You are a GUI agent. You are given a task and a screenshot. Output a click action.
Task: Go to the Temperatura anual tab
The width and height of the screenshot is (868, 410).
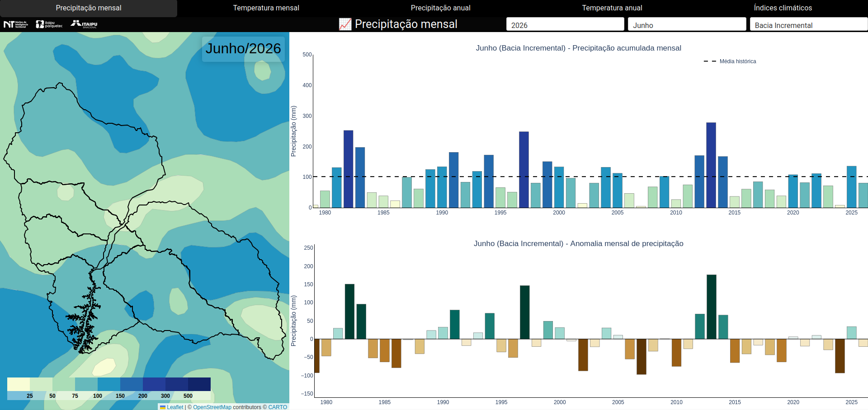[x=612, y=8]
